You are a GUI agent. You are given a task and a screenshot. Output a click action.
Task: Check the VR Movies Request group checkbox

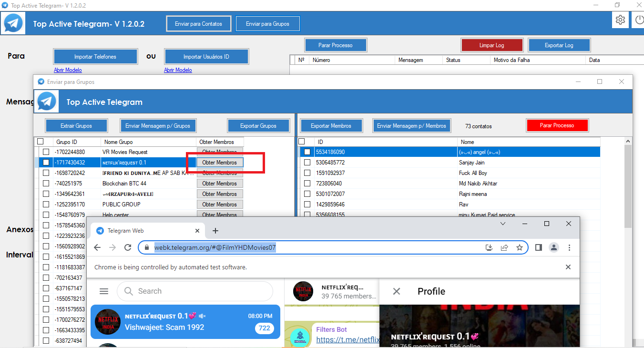pyautogui.click(x=46, y=152)
